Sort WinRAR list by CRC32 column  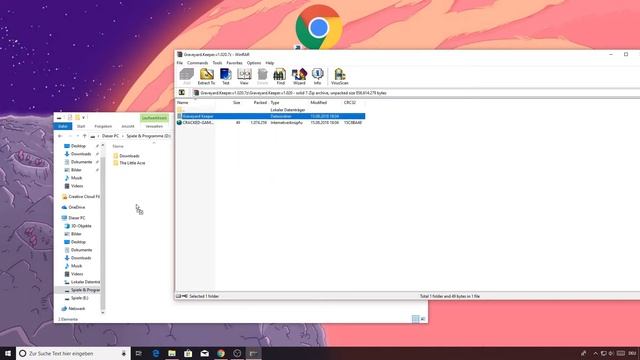[x=350, y=102]
